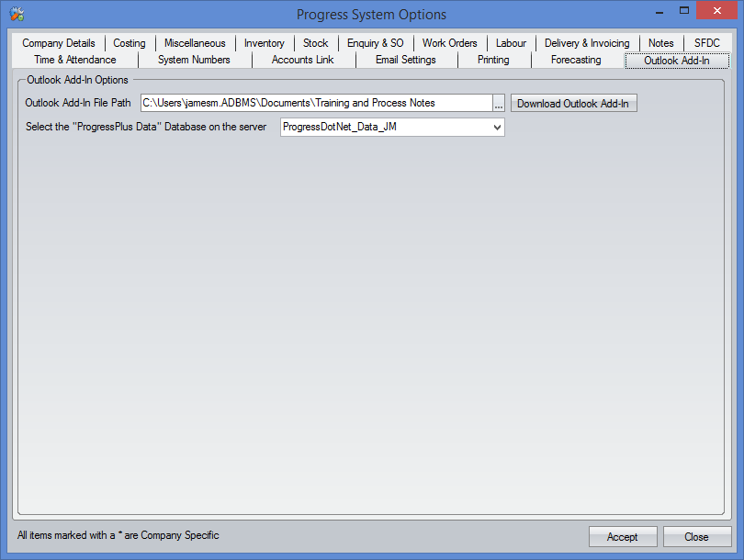Click the 'Outlook Add-In Options' group heading
The height and width of the screenshot is (560, 744).
[x=77, y=80]
